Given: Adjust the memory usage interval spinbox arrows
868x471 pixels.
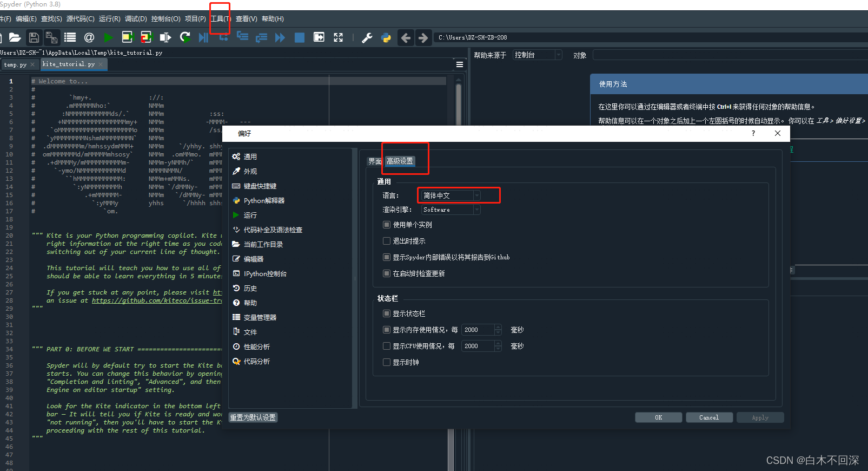Looking at the screenshot, I should point(498,330).
